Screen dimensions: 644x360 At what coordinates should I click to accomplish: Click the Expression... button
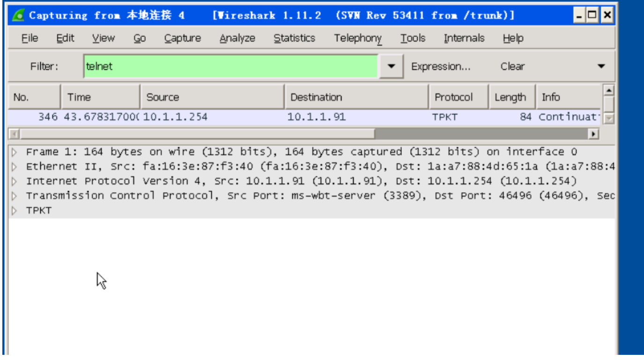(x=441, y=67)
